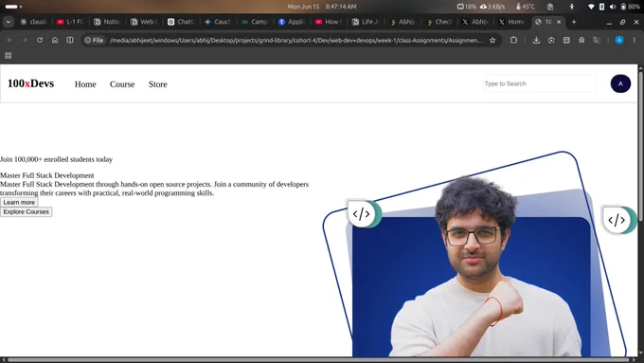
Task: Switch to the Notion tab
Action: tap(107, 22)
